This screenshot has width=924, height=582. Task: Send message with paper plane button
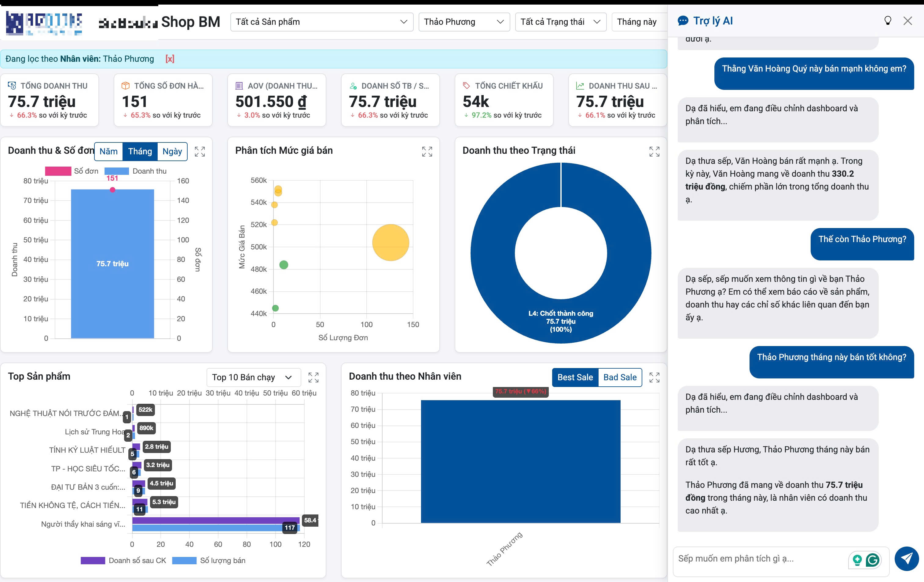point(906,558)
